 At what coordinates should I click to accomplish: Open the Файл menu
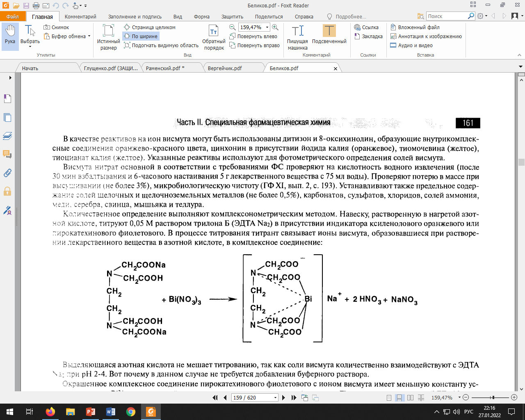13,16
